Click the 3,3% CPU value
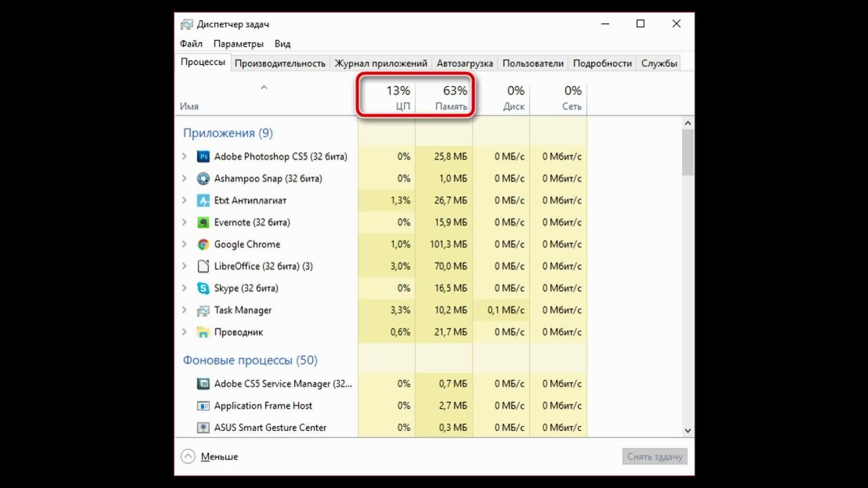 [400, 310]
